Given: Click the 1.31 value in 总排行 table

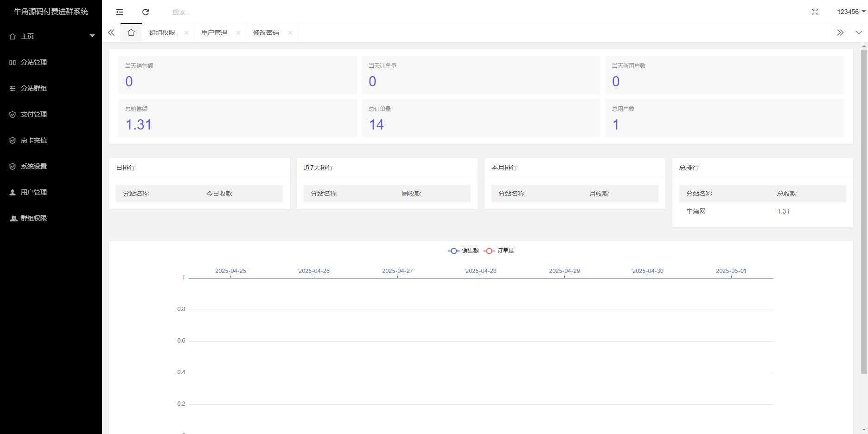Looking at the screenshot, I should point(783,211).
